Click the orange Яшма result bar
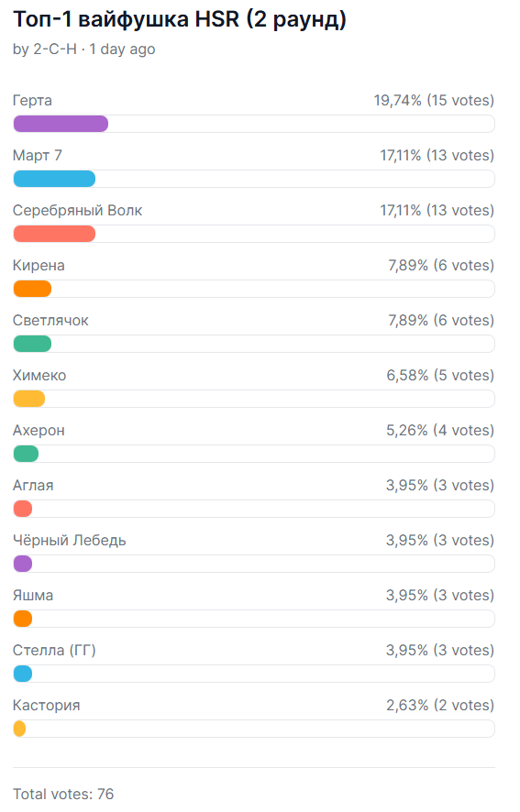 [23, 619]
